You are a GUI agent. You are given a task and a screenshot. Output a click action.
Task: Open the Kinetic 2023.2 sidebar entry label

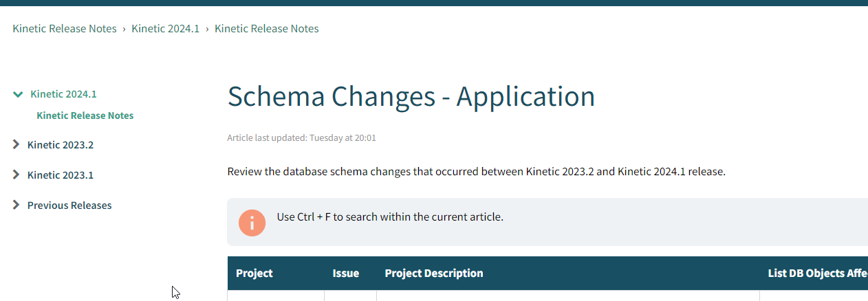(61, 145)
